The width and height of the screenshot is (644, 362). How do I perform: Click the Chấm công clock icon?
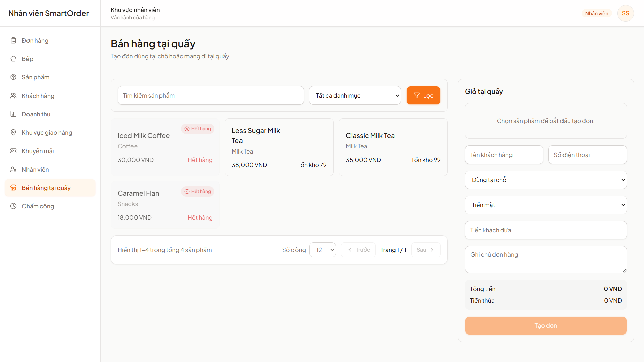click(13, 206)
